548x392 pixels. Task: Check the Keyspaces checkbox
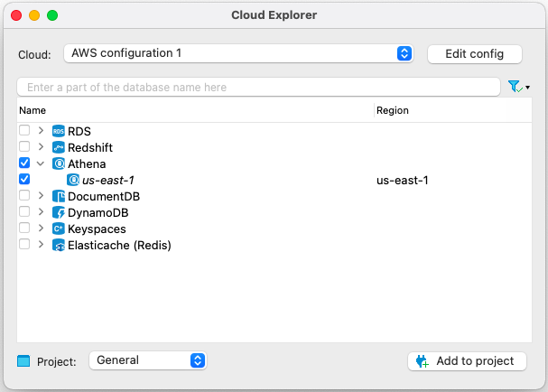tap(24, 228)
